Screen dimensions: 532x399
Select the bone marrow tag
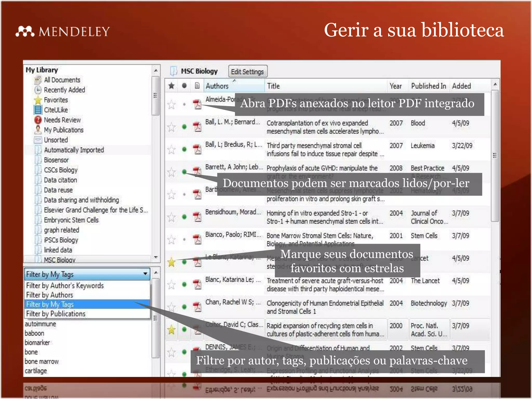click(42, 361)
